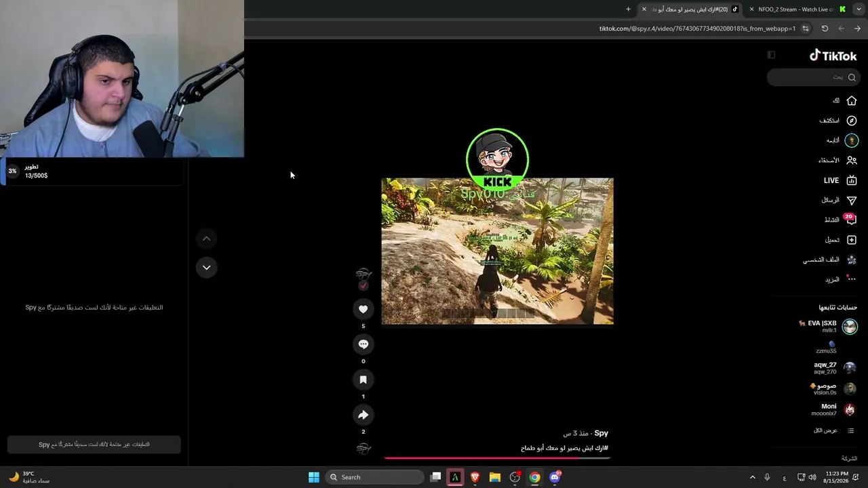Open the Profile avatar in sidebar
Viewport: 868px width, 488px height.
[x=852, y=260]
